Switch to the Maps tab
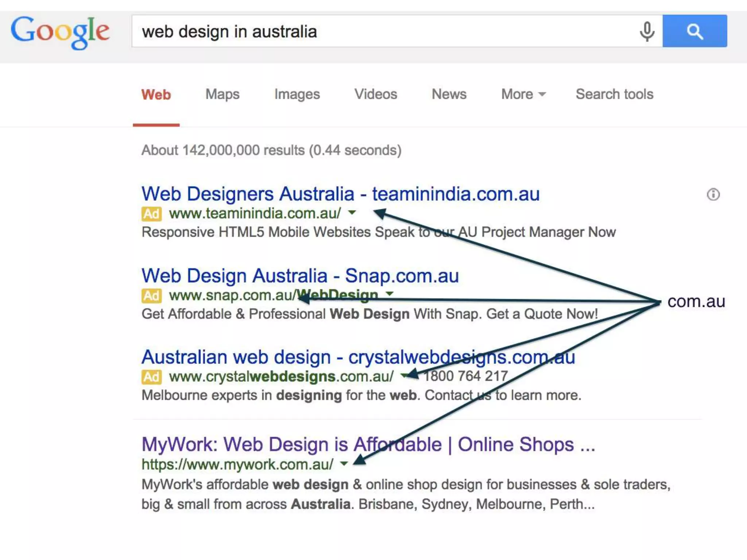747x560 pixels. pyautogui.click(x=222, y=94)
